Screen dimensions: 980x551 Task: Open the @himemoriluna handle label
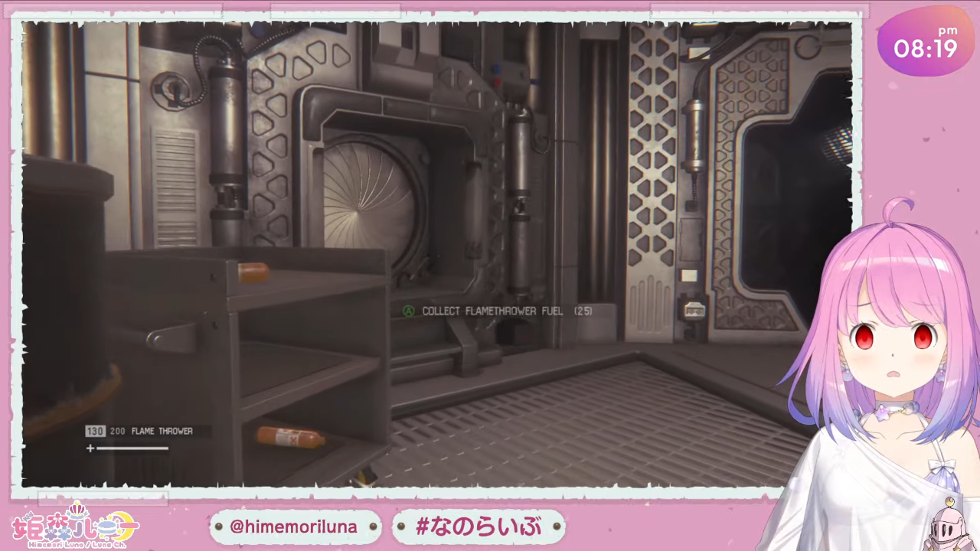[x=294, y=527]
